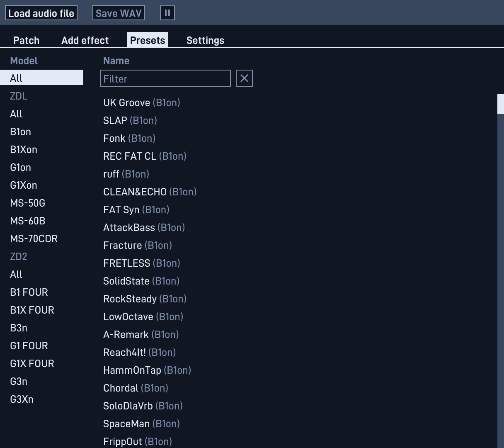
Task: Filter presets by B1on model
Action: point(41,131)
